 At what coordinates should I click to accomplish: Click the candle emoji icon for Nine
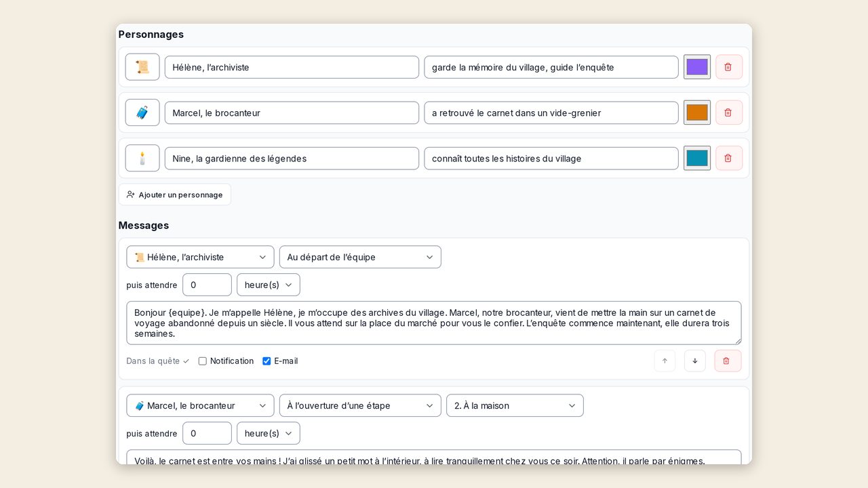pos(142,158)
